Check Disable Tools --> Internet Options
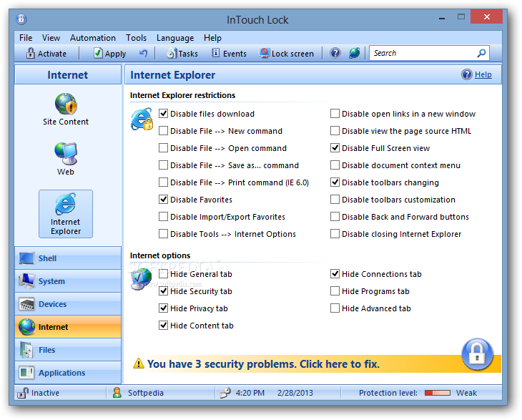The height and width of the screenshot is (420, 522). pos(163,234)
